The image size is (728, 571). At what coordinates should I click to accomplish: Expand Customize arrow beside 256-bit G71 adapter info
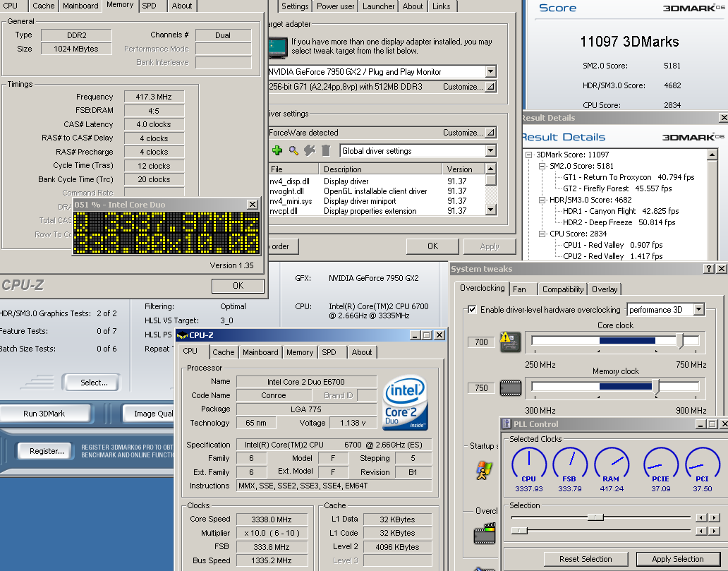(x=490, y=86)
